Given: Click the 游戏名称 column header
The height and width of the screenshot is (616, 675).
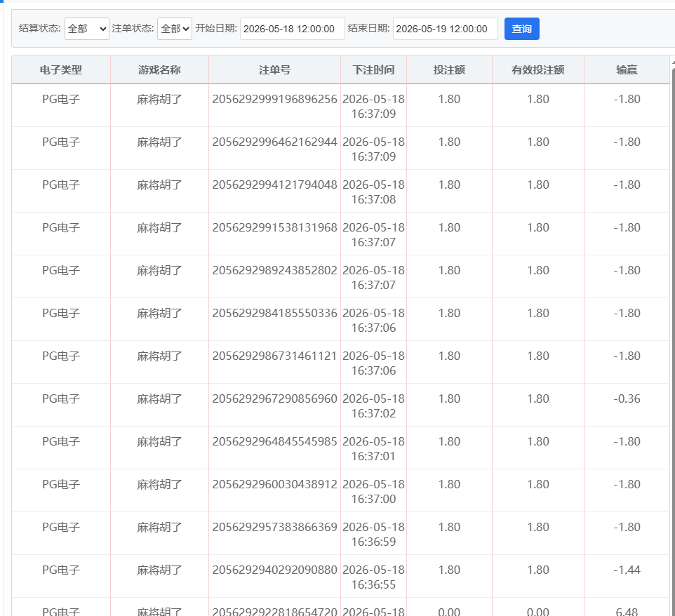Looking at the screenshot, I should pyautogui.click(x=159, y=69).
